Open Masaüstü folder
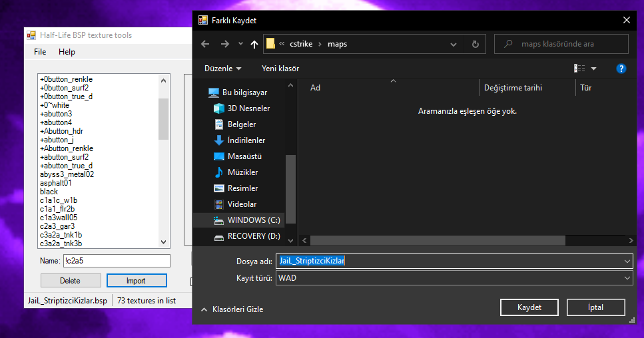 (238, 156)
